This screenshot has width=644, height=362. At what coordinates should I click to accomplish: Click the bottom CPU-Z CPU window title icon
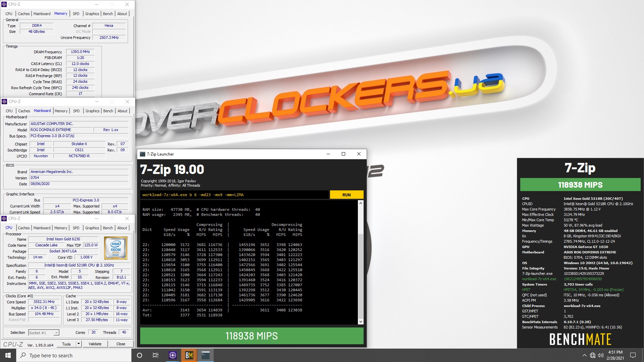click(x=4, y=219)
